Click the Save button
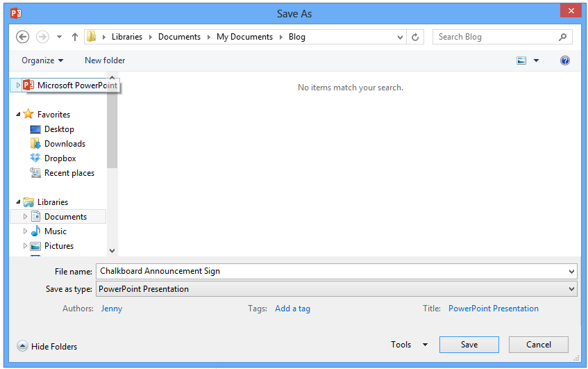588x369 pixels. pos(469,345)
